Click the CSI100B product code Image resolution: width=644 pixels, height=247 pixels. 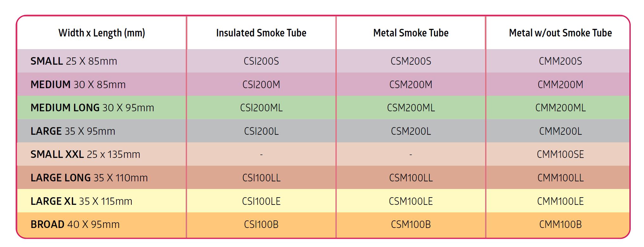point(261,224)
